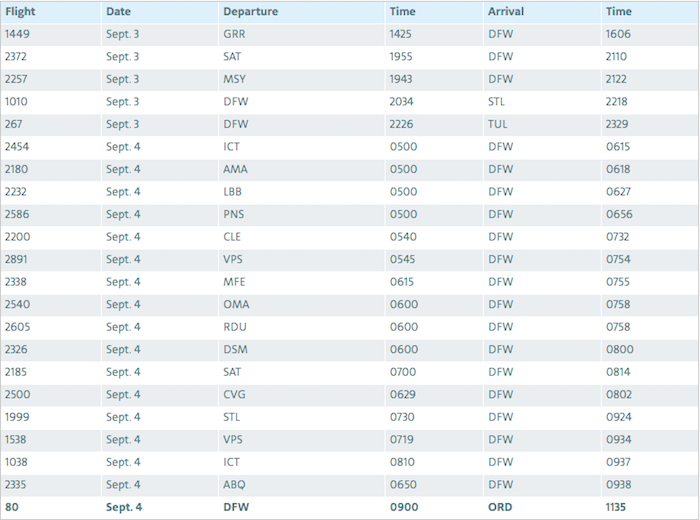Click arrival time 2329

pyautogui.click(x=617, y=124)
